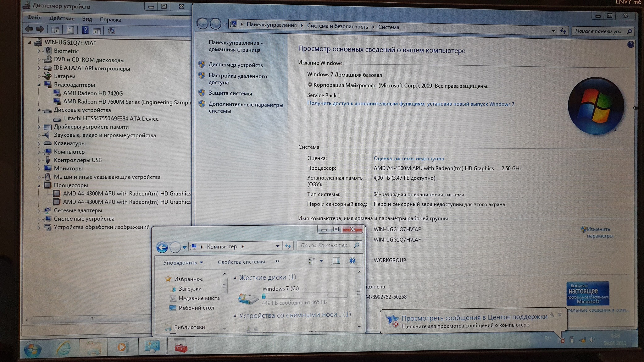Viewport: 644px width, 362px height.
Task: Click Windows 7 (C:) drive usage bar
Action: pyautogui.click(x=304, y=296)
